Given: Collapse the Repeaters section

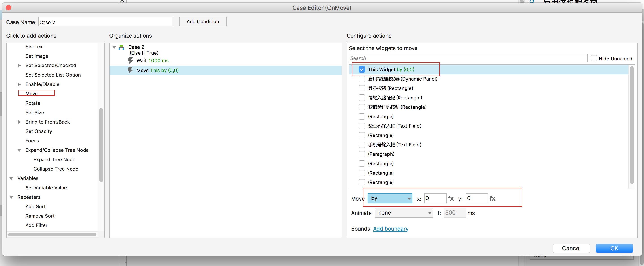Looking at the screenshot, I should tap(11, 197).
